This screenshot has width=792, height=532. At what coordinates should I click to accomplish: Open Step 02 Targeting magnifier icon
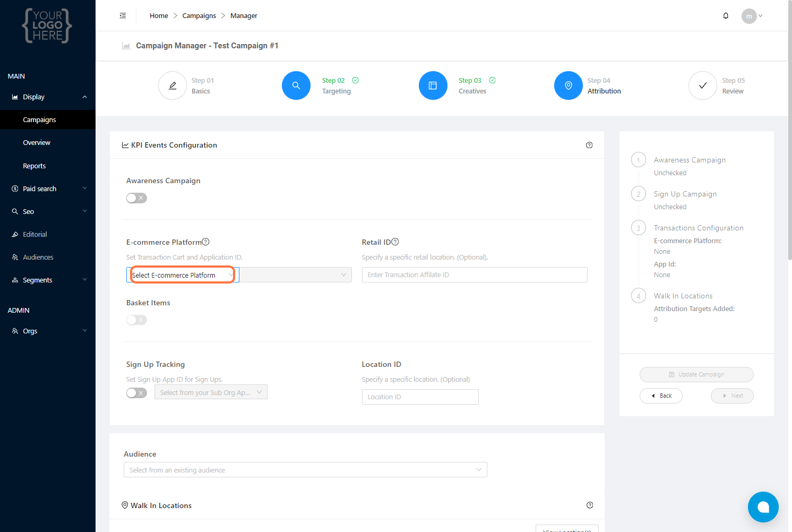pyautogui.click(x=296, y=85)
